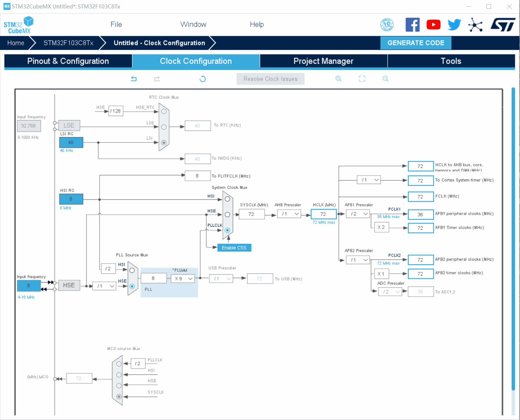520x420 pixels.
Task: Click APB2 peripheral clocks value box
Action: click(x=421, y=260)
